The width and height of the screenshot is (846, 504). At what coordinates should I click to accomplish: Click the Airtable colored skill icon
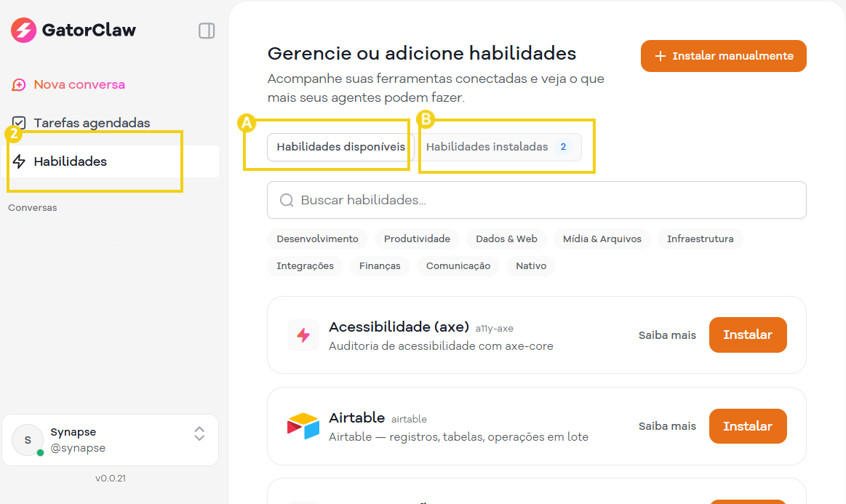click(303, 426)
